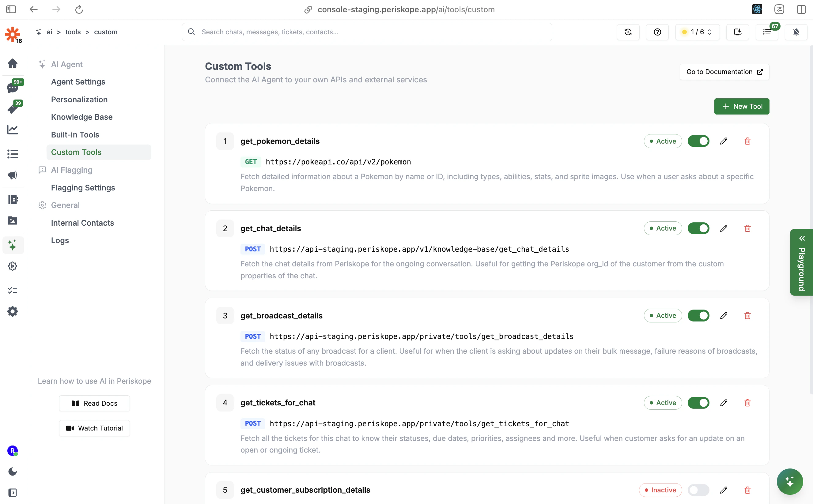Delete get_customer_subscription_details tool
The height and width of the screenshot is (504, 813).
748,490
